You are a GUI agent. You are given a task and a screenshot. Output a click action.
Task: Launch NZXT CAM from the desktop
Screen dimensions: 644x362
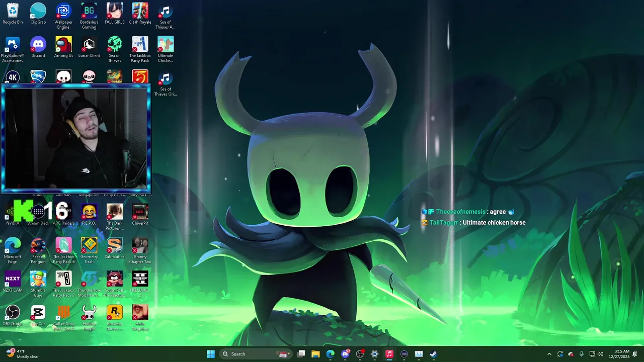pos(13,282)
